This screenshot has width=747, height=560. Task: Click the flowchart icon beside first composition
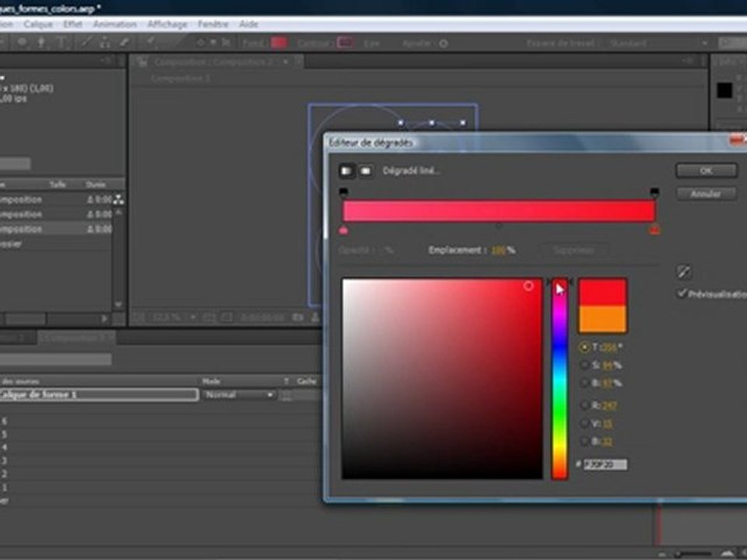[x=118, y=200]
